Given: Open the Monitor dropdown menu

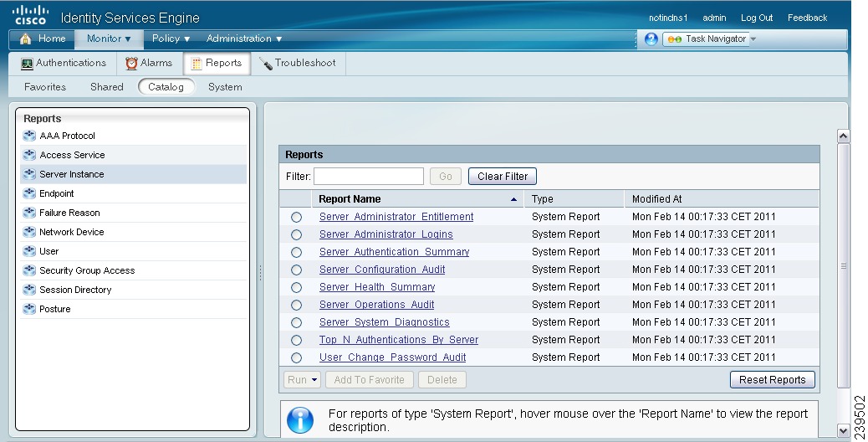Looking at the screenshot, I should 109,39.
